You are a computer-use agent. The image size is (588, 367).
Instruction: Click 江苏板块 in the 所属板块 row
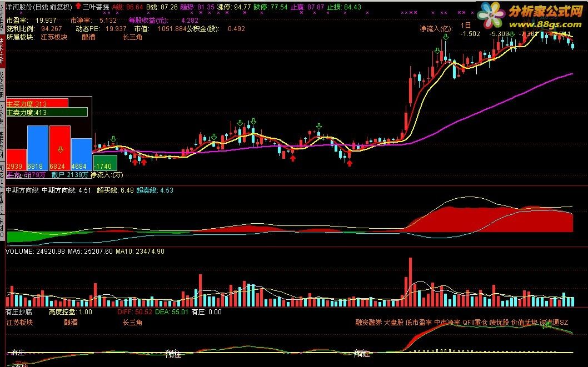[x=54, y=37]
